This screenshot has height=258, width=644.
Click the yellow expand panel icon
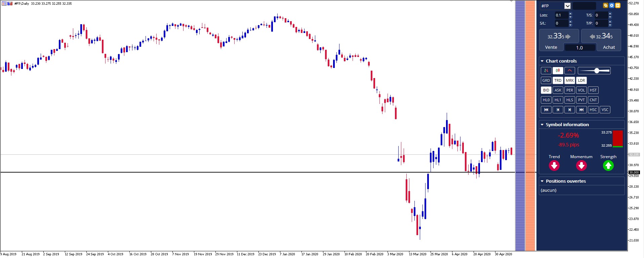click(618, 5)
